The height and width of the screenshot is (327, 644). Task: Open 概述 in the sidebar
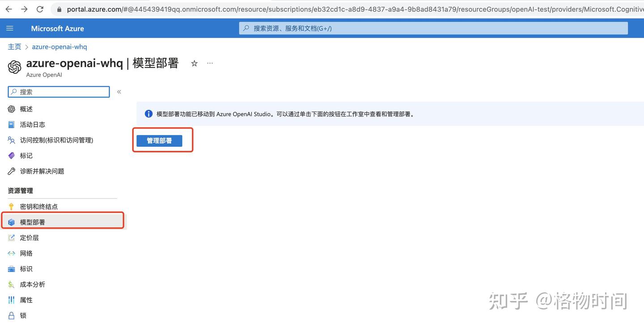(25, 109)
